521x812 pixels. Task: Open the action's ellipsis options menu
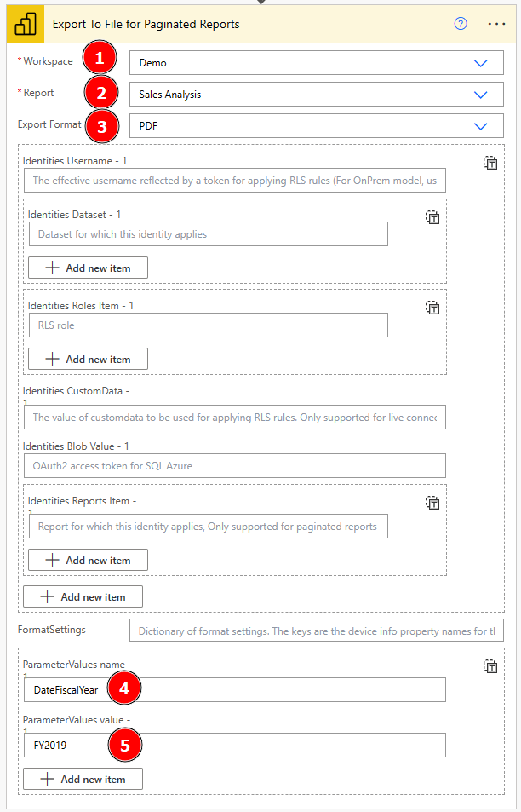click(x=497, y=24)
